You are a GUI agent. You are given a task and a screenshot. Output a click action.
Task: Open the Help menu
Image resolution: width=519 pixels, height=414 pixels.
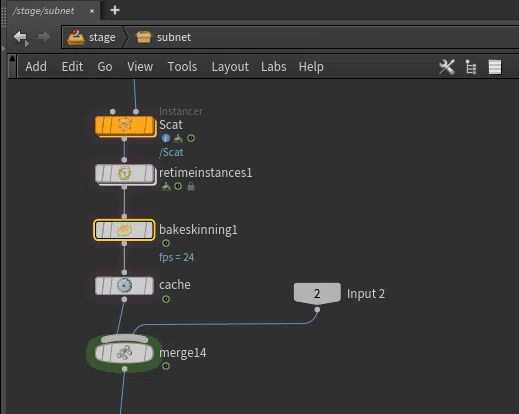(311, 67)
